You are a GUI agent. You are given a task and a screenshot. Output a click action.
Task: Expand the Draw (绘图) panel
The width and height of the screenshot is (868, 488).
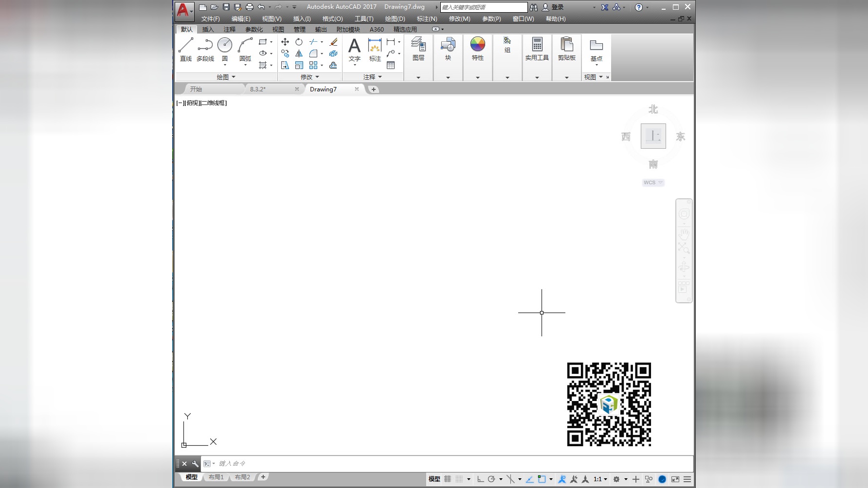(x=226, y=77)
